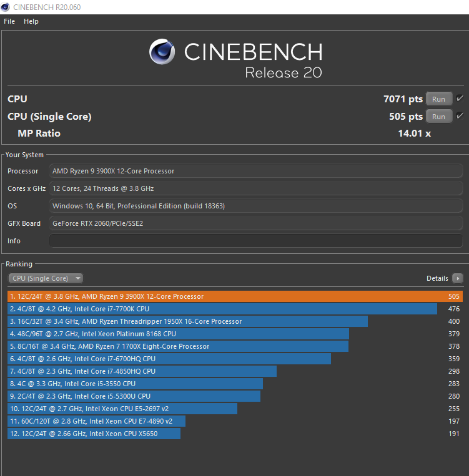Viewport: 469px width, 476px height.
Task: Select the Xeon E7-4890 v2 ranking row
Action: [x=235, y=421]
